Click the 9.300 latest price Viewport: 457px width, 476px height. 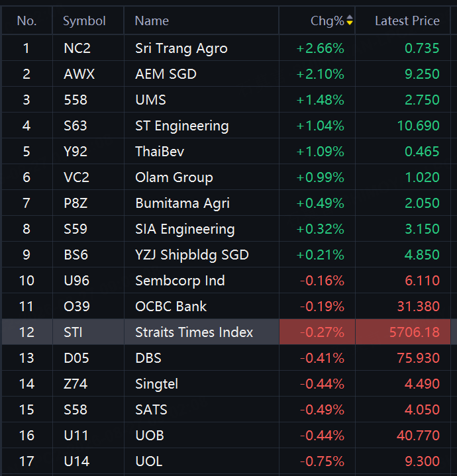(x=422, y=461)
